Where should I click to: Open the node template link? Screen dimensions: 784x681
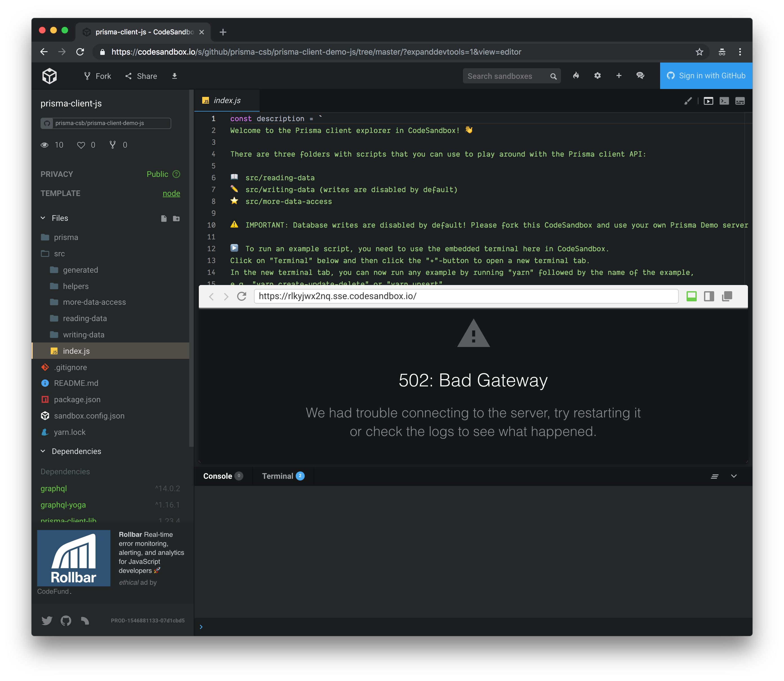coord(171,193)
